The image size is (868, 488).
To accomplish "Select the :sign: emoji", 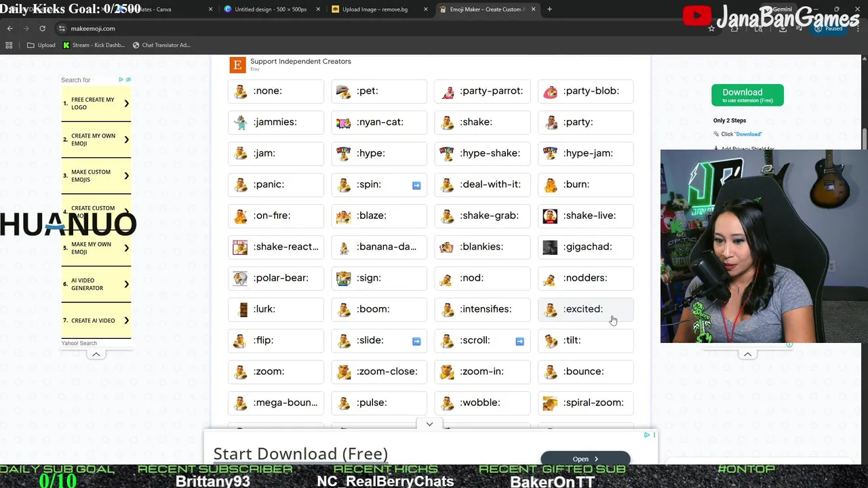I will coord(379,278).
